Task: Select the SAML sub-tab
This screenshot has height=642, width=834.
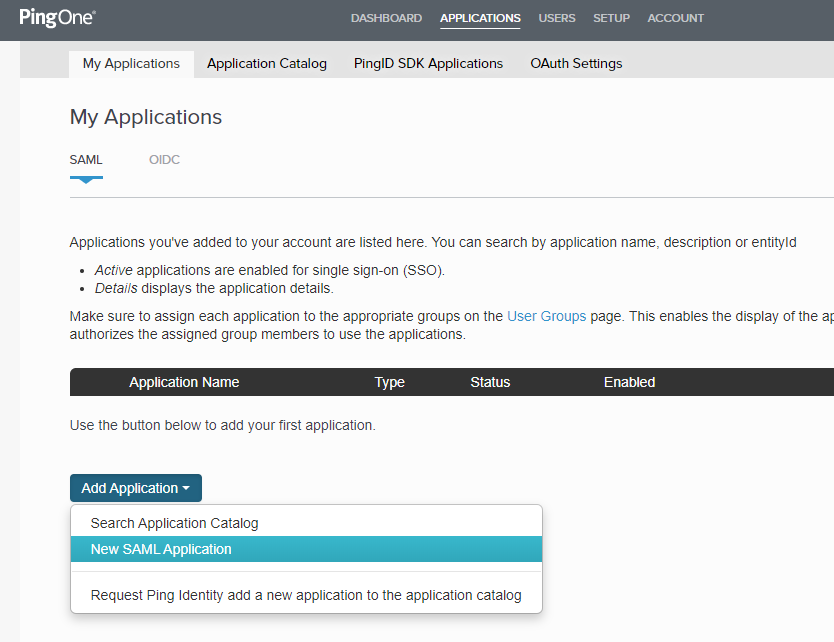Action: click(x=86, y=160)
